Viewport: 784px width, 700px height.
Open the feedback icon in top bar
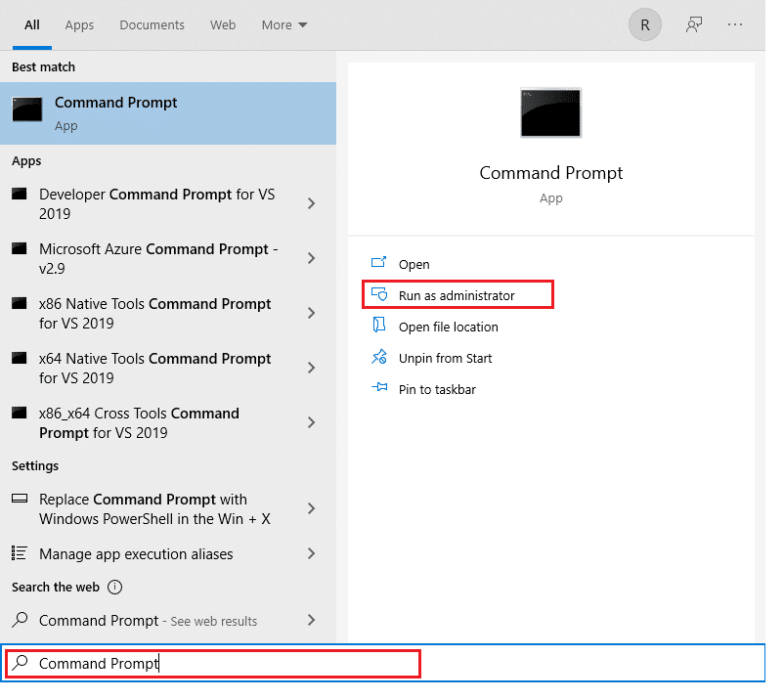click(x=694, y=25)
